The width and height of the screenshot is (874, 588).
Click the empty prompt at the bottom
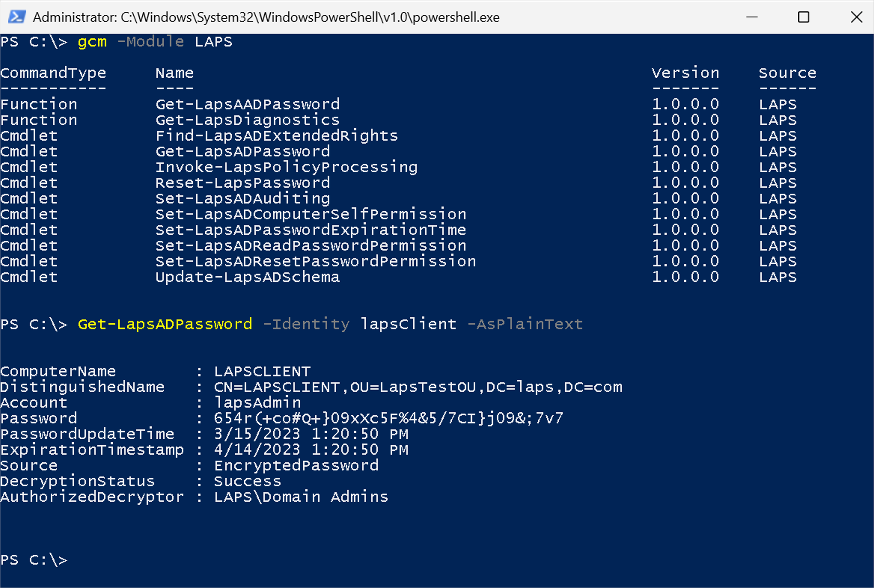(34, 560)
